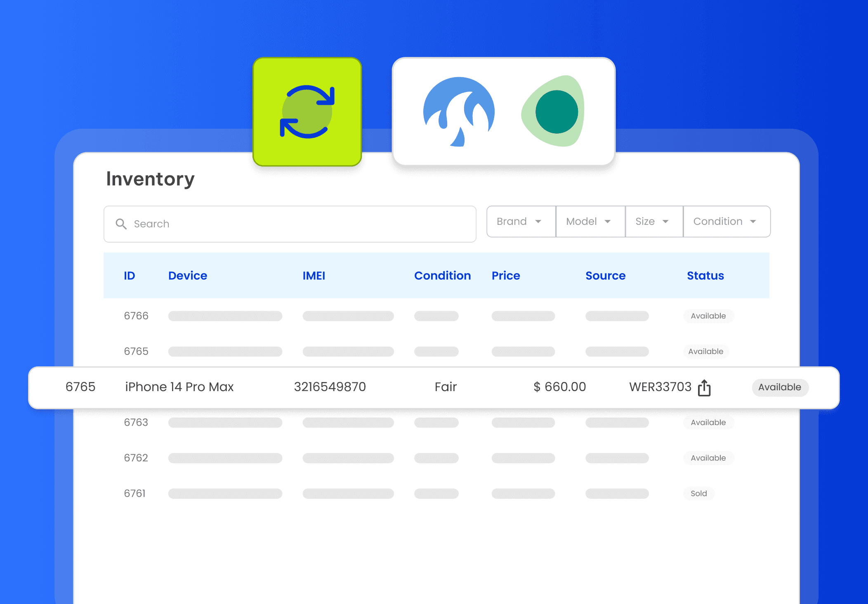Click the green circle logo icon
Viewport: 868px width, 604px height.
pyautogui.click(x=554, y=111)
